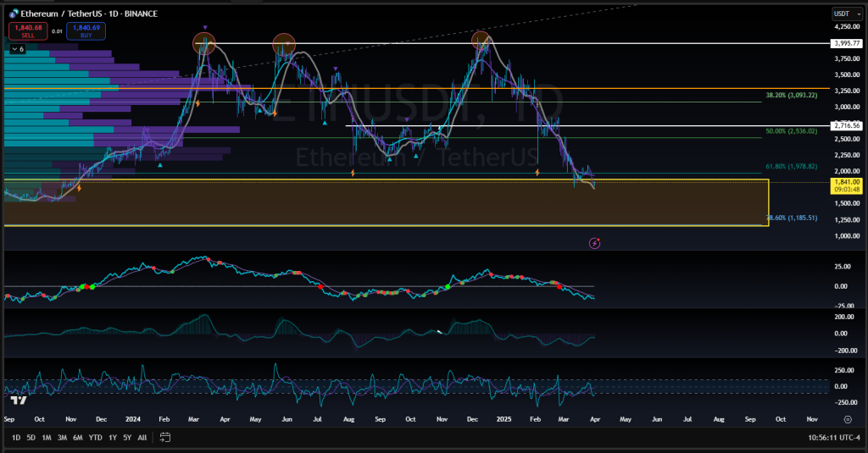The image size is (868, 453).
Task: Click the 0.01 spread value
Action: 57,31
